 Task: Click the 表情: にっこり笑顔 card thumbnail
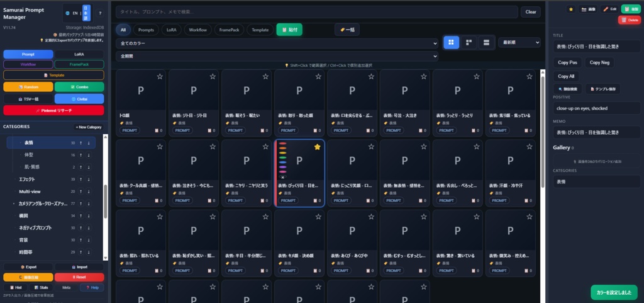tap(352, 161)
